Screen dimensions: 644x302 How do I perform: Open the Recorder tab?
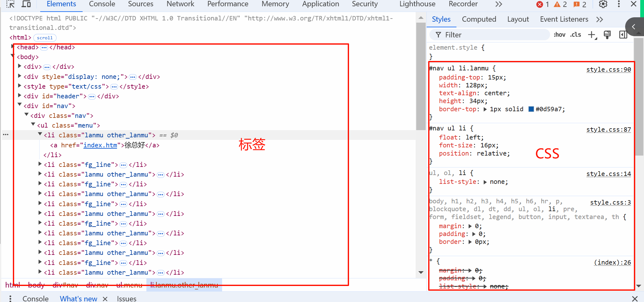463,4
